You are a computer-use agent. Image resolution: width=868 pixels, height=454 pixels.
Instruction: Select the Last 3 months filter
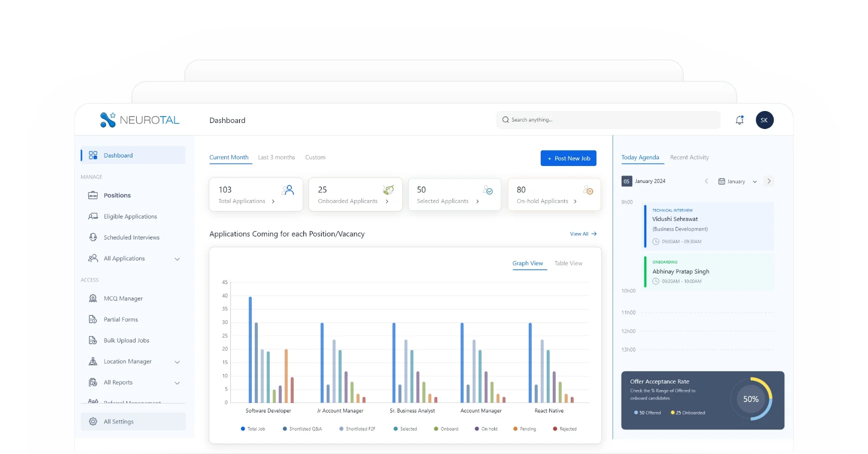[x=276, y=157]
